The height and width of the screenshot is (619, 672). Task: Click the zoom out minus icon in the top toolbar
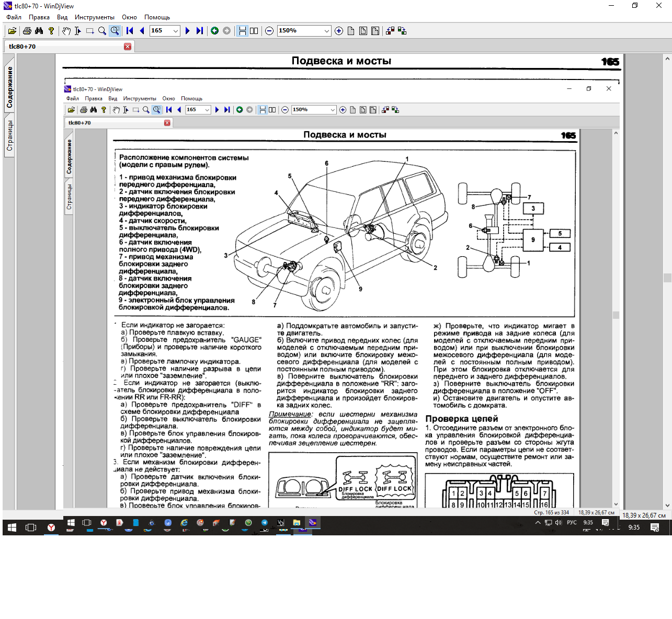tap(269, 31)
